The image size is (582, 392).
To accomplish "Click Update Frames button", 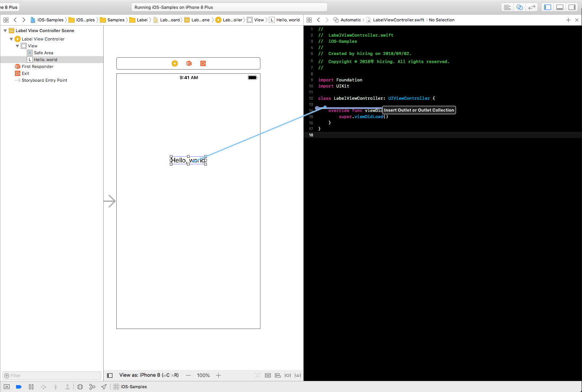I will tap(258, 375).
